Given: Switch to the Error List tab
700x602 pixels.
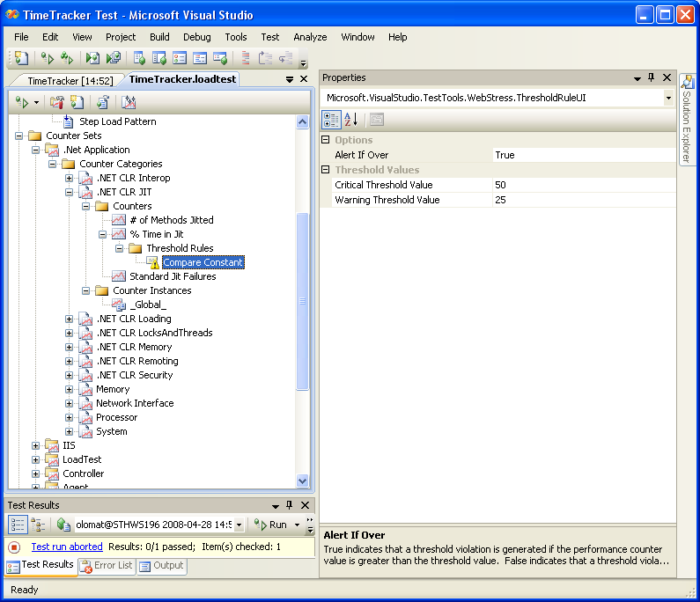Looking at the screenshot, I should point(107,565).
